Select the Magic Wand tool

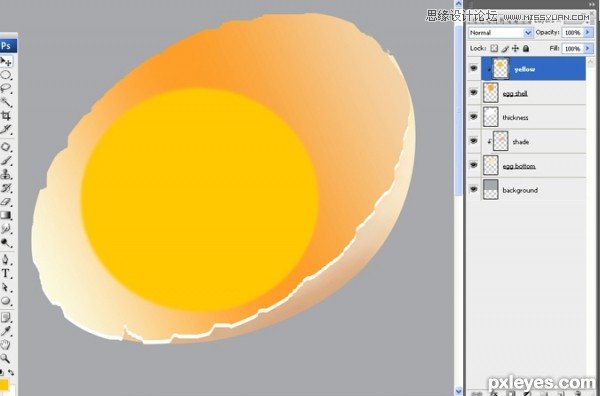pos(6,102)
